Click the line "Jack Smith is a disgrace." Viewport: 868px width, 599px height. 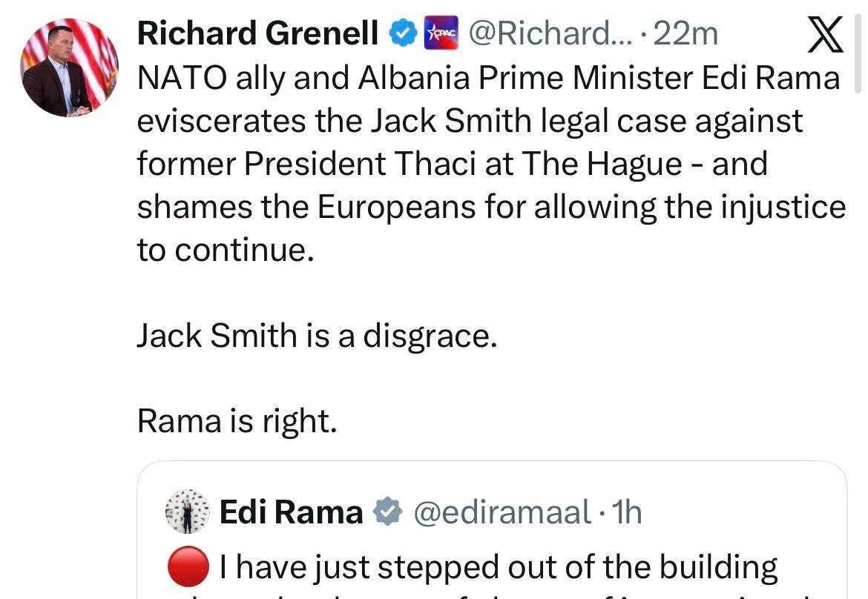[x=316, y=337]
